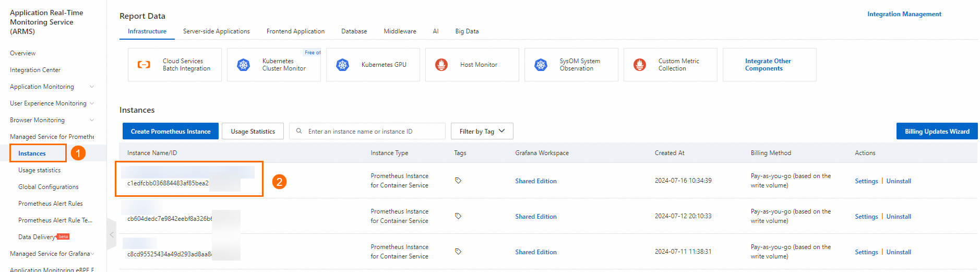Open Usage statistics in sidebar
980x272 pixels.
[x=39, y=170]
